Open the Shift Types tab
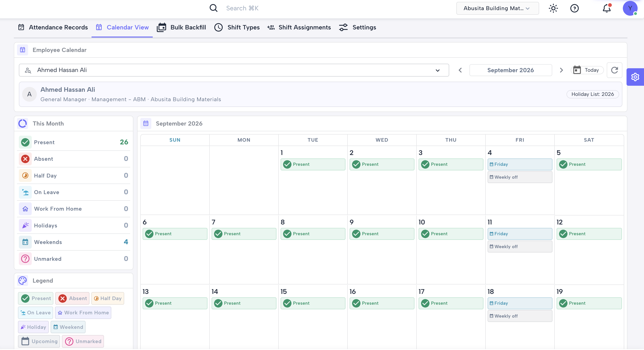 [237, 27]
